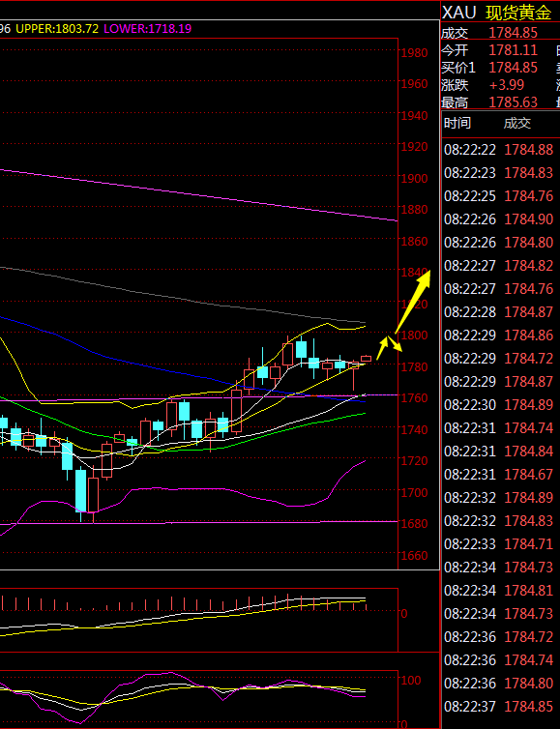
Task: Click the 1980 price axis label
Action: point(414,52)
